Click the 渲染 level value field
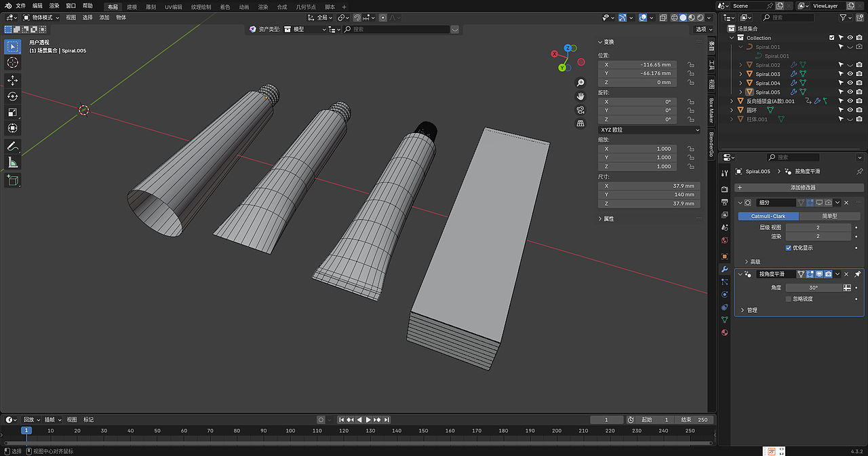This screenshot has height=456, width=868. 818,236
